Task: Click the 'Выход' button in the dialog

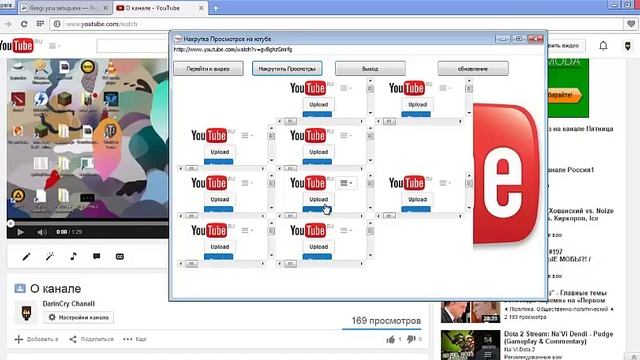Action: tap(370, 69)
